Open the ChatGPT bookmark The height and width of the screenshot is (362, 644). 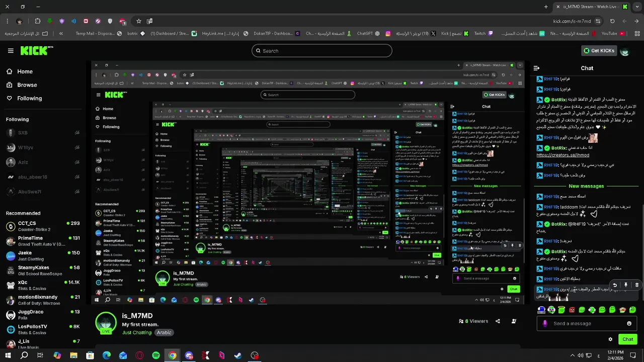pos(369,34)
